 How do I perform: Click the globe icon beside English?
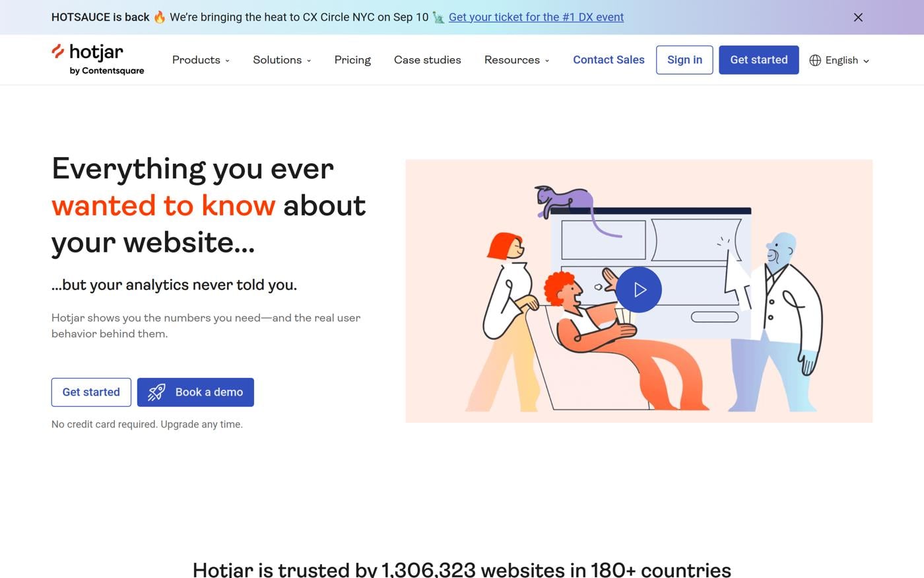click(815, 59)
